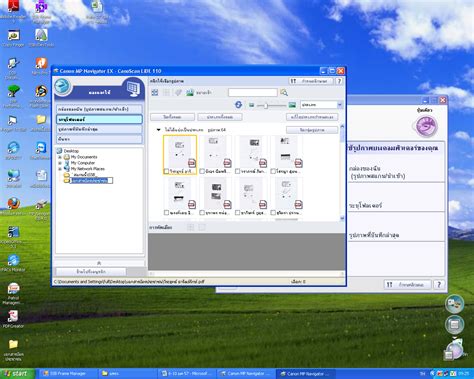The height and width of the screenshot is (379, 474).
Task: Click in the search text field
Action: 253,92
